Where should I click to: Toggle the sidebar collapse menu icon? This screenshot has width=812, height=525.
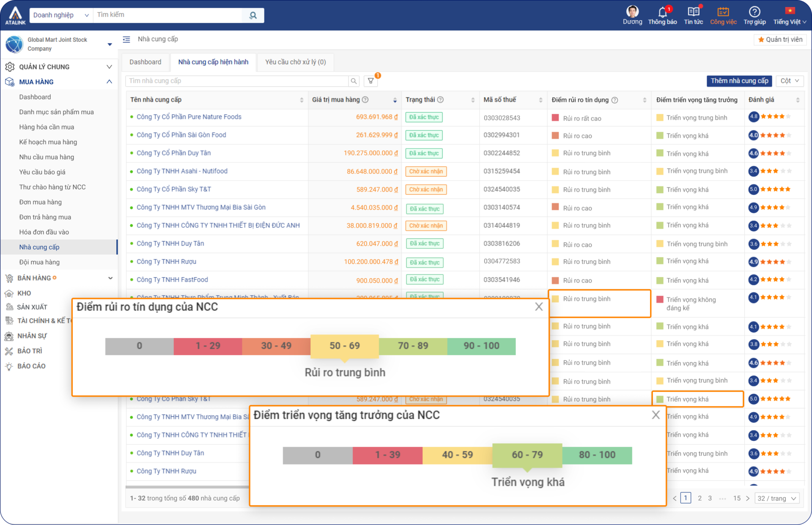(126, 39)
